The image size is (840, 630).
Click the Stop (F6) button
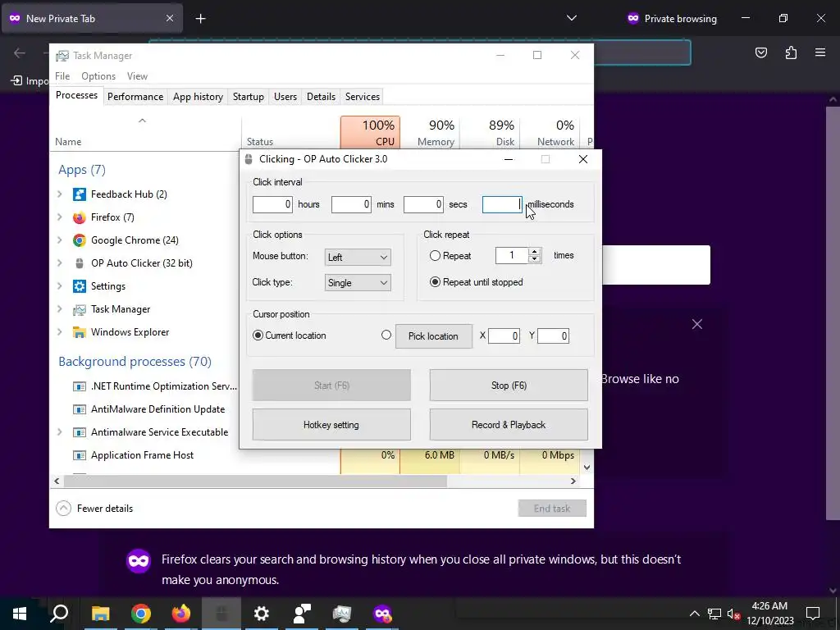pyautogui.click(x=509, y=386)
